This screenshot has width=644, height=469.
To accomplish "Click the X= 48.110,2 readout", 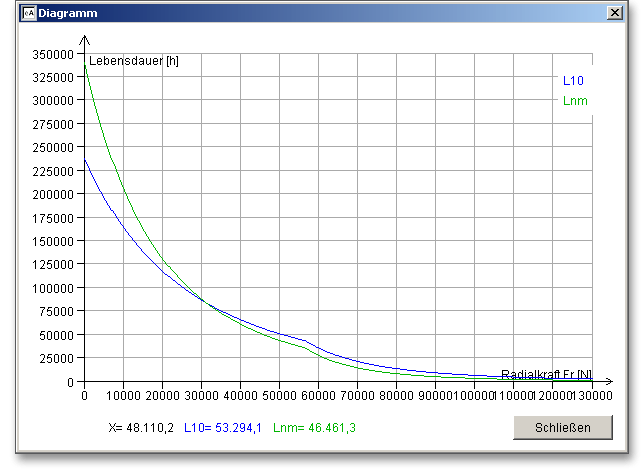I will pos(140,427).
